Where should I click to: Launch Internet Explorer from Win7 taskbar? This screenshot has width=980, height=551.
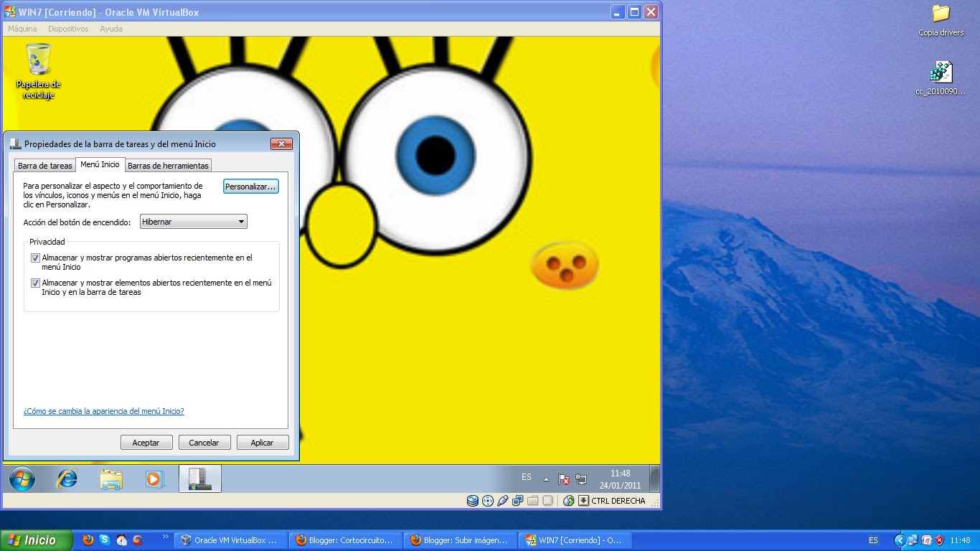(x=67, y=479)
